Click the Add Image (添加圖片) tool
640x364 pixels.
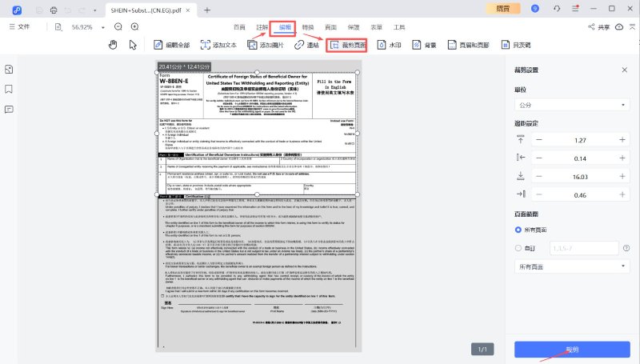[266, 45]
